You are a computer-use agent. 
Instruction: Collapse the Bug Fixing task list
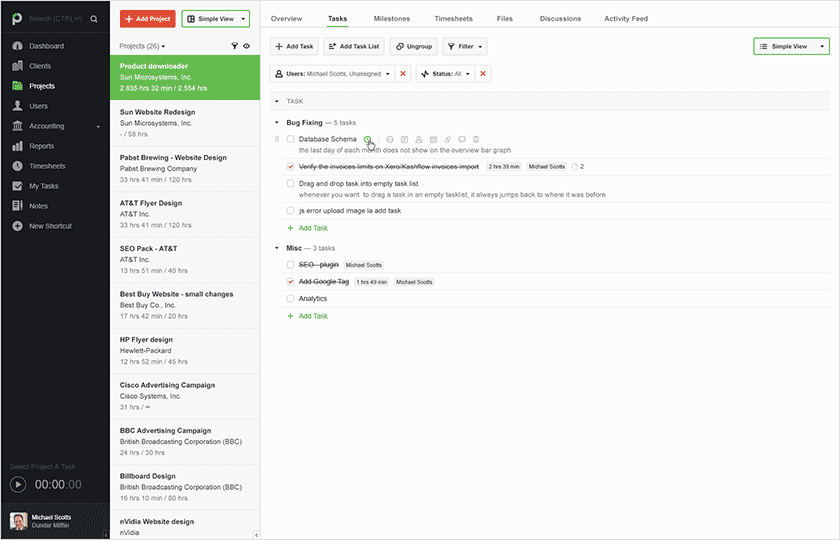[277, 122]
